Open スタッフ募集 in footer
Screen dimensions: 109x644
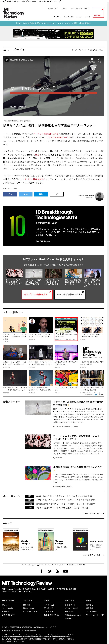click(8, 608)
